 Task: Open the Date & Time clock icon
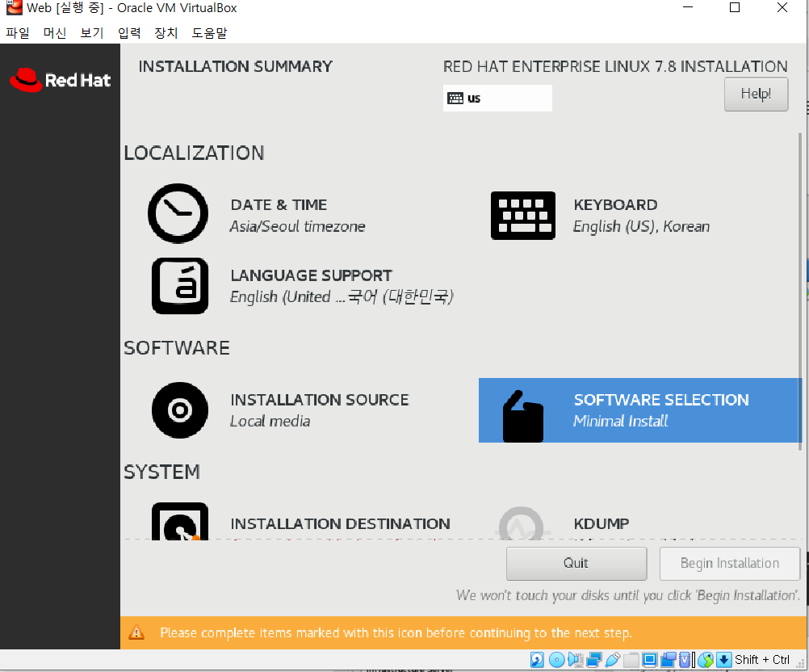point(178,213)
